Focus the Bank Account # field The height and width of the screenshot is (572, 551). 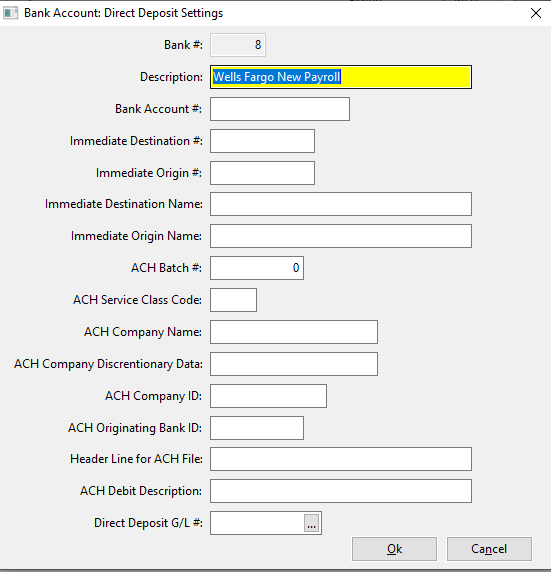(280, 109)
